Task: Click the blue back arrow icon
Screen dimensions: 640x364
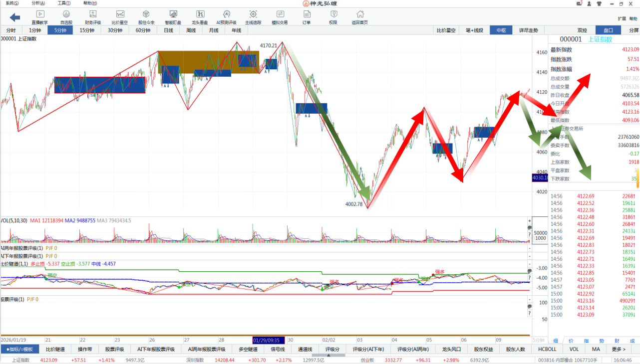Action: [x=15, y=17]
